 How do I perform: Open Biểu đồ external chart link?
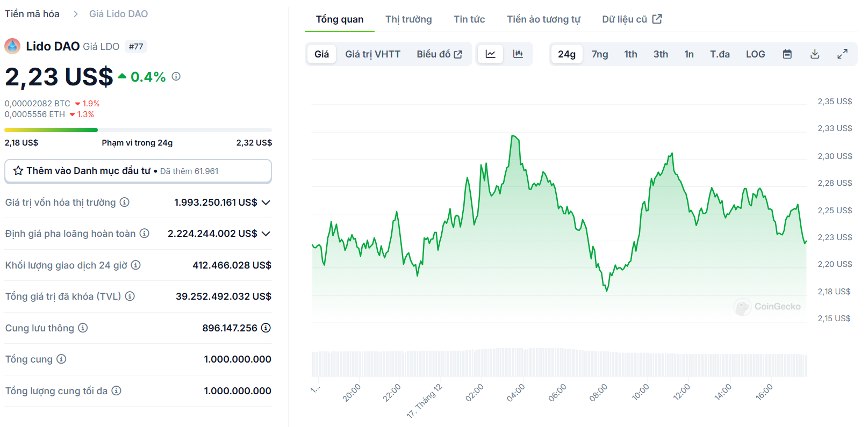point(439,54)
